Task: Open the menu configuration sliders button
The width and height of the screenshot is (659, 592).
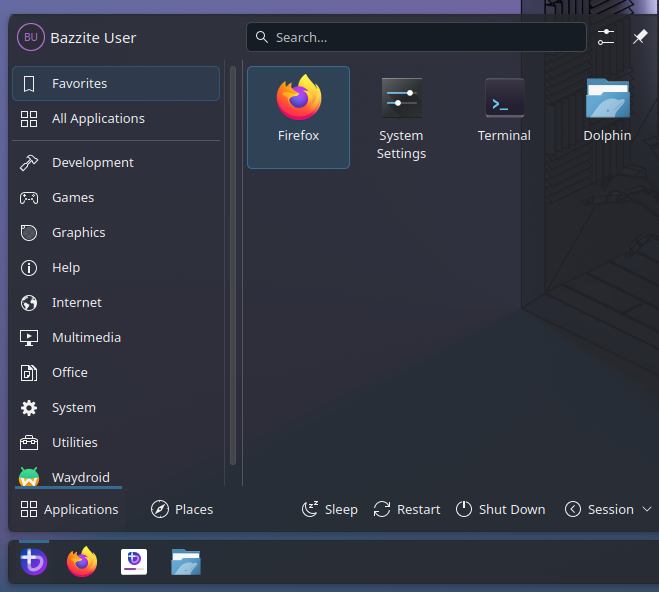Action: click(606, 37)
